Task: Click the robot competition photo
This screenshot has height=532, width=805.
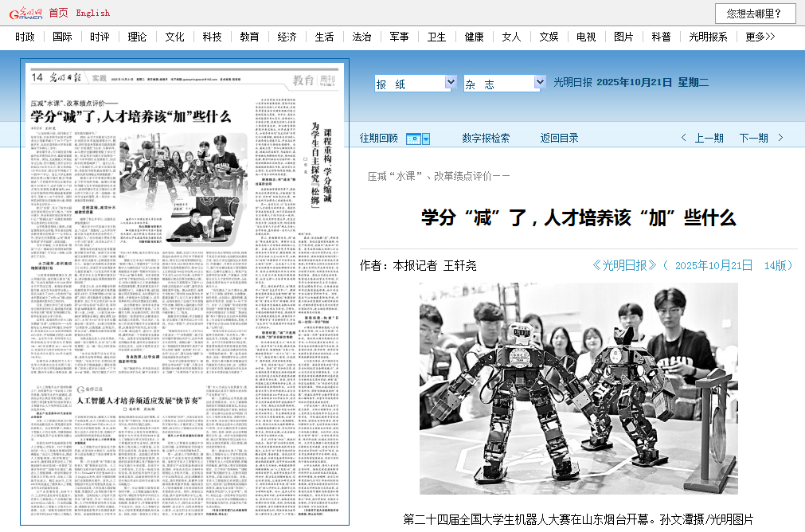Action: (x=578, y=388)
